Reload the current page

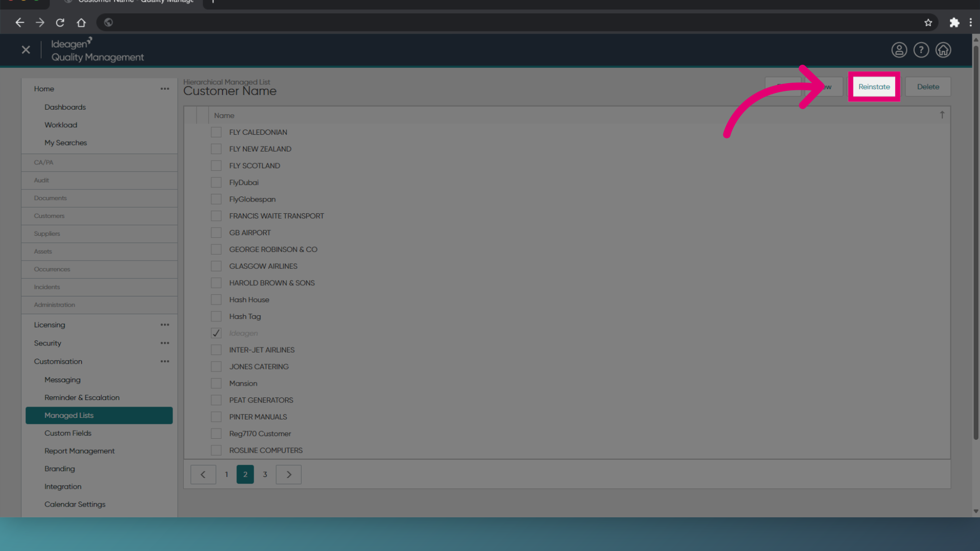60,22
